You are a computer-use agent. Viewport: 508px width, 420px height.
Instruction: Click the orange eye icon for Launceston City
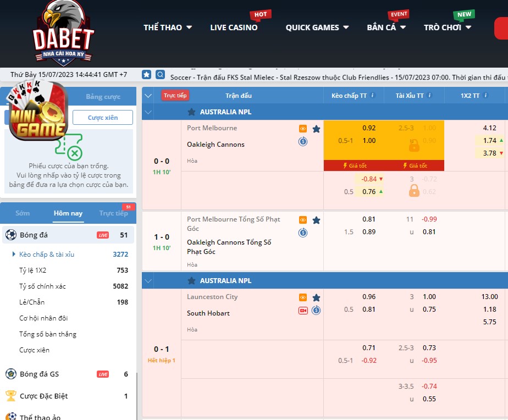coord(303,297)
